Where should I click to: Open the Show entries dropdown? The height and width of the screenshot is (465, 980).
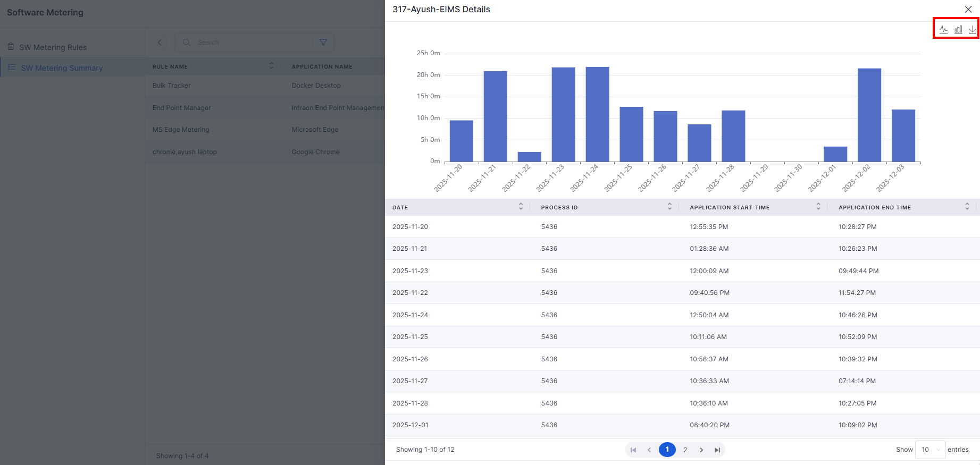[930, 450]
